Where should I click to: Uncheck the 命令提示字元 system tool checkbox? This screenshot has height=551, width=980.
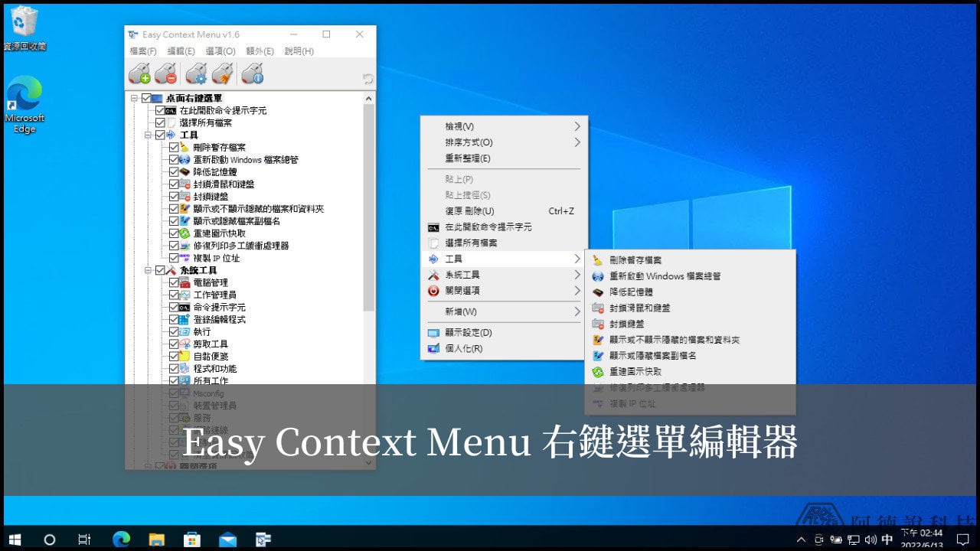tap(174, 306)
